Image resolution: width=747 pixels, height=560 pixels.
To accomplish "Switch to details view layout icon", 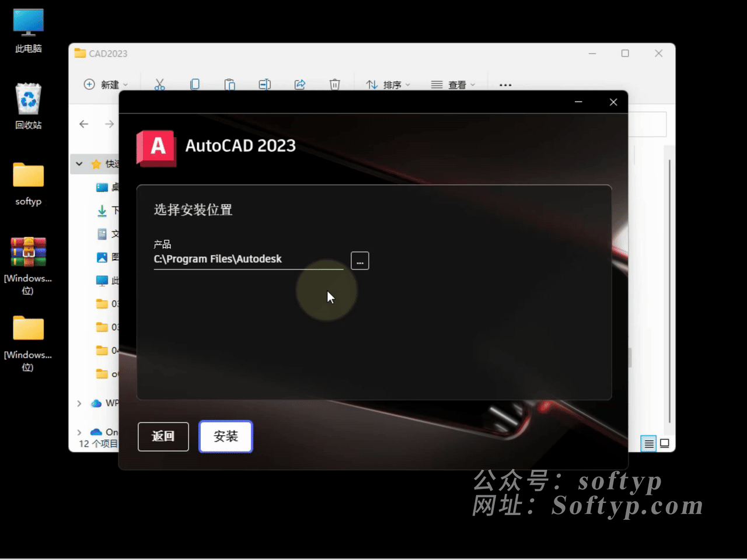I will pos(648,444).
